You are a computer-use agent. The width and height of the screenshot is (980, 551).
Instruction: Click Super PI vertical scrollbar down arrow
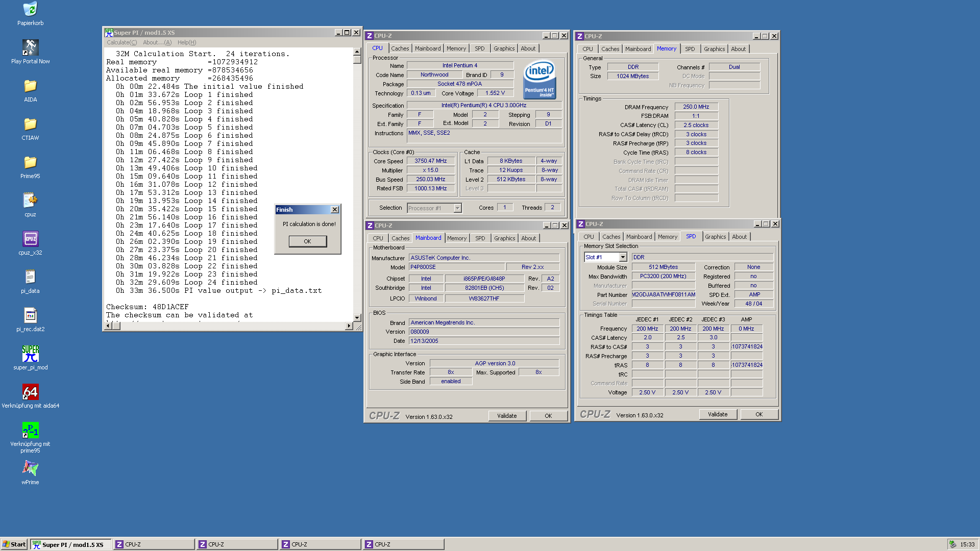point(357,317)
